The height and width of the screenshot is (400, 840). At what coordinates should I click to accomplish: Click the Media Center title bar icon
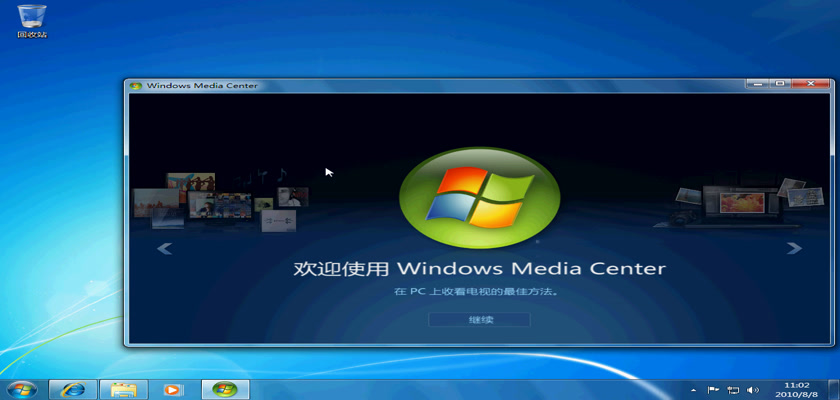[136, 85]
